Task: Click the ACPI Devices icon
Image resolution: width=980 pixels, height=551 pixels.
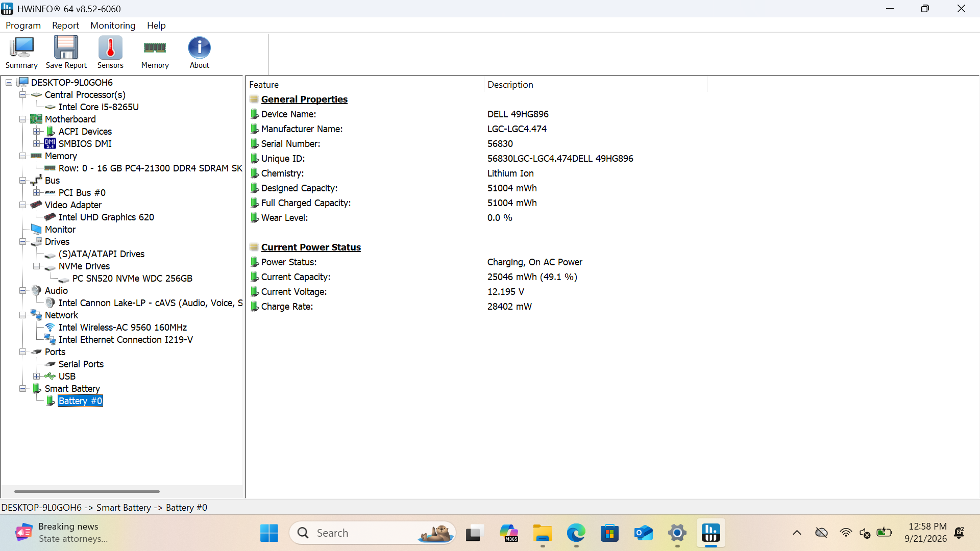Action: click(51, 132)
